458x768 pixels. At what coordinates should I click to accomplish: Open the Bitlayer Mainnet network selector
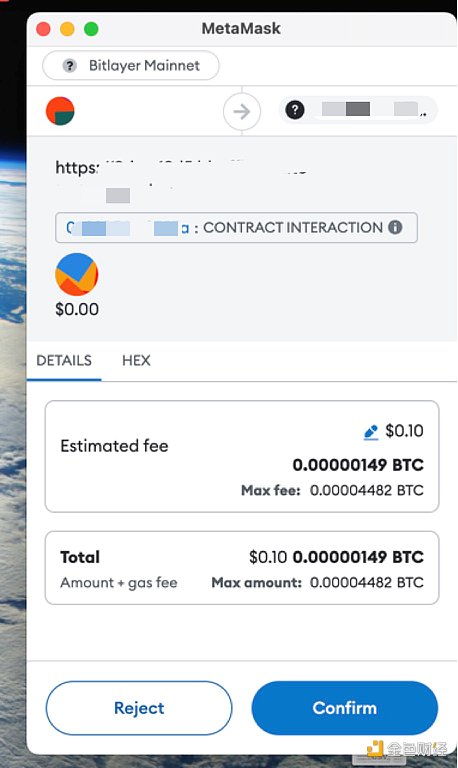tap(131, 65)
